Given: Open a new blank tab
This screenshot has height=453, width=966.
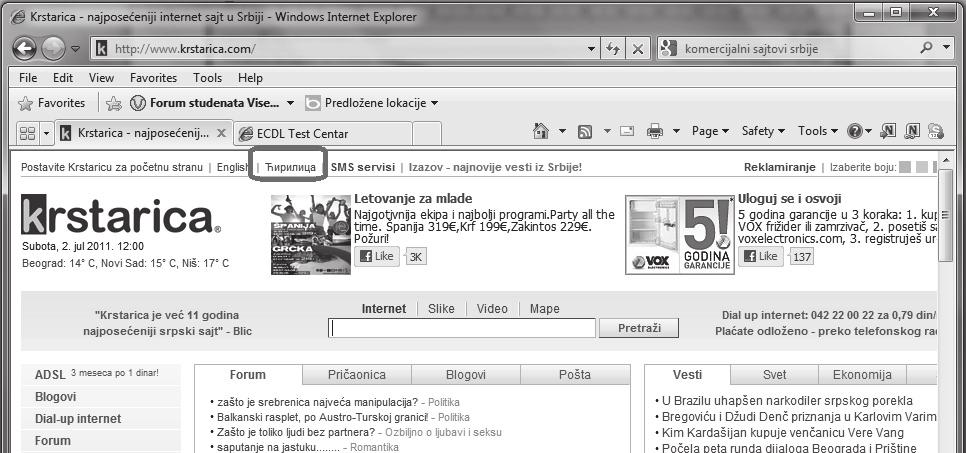Looking at the screenshot, I should pos(426,134).
